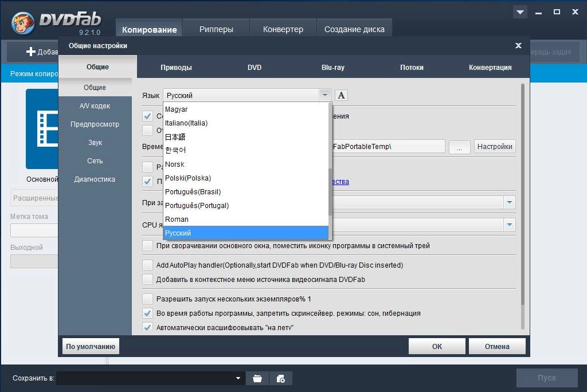Select Сеть sidebar item
This screenshot has width=587, height=392.
click(x=95, y=160)
